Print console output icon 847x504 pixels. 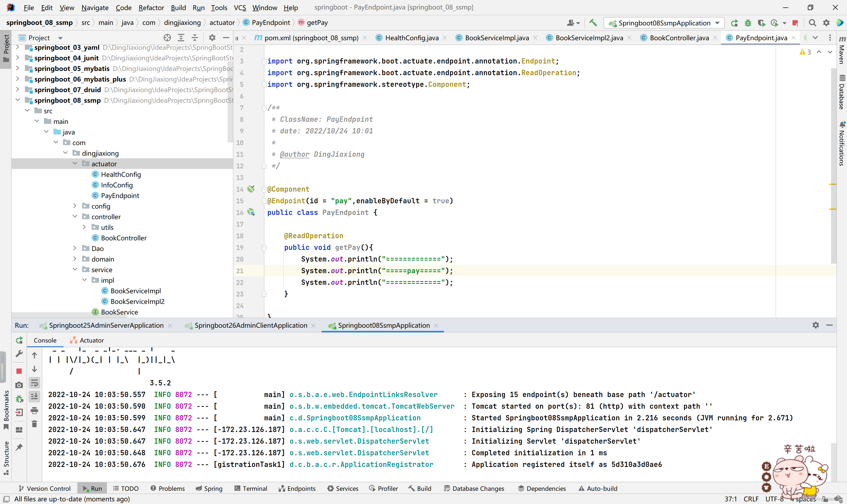tap(34, 410)
